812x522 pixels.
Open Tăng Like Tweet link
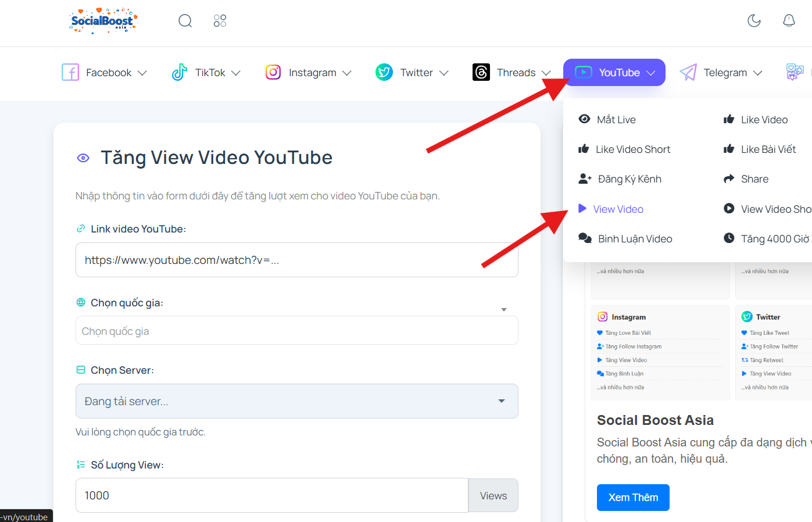(x=770, y=333)
